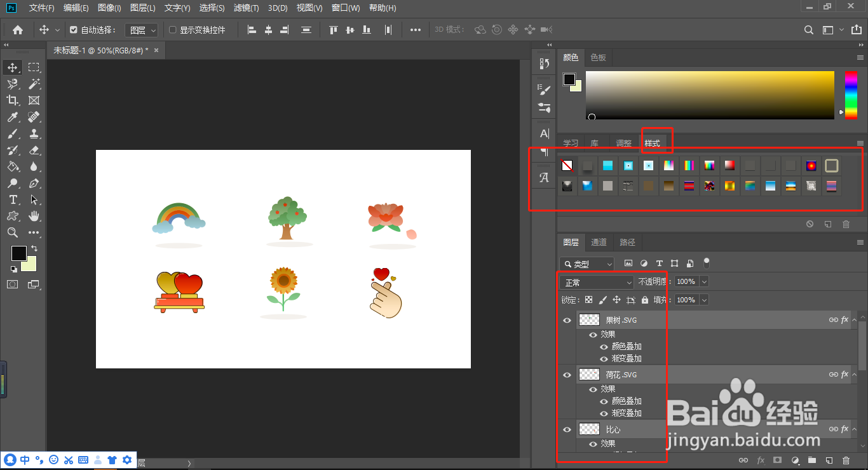The height and width of the screenshot is (470, 868).
Task: Hide 渐变叠加 effect under 荷花 layer
Action: (604, 413)
